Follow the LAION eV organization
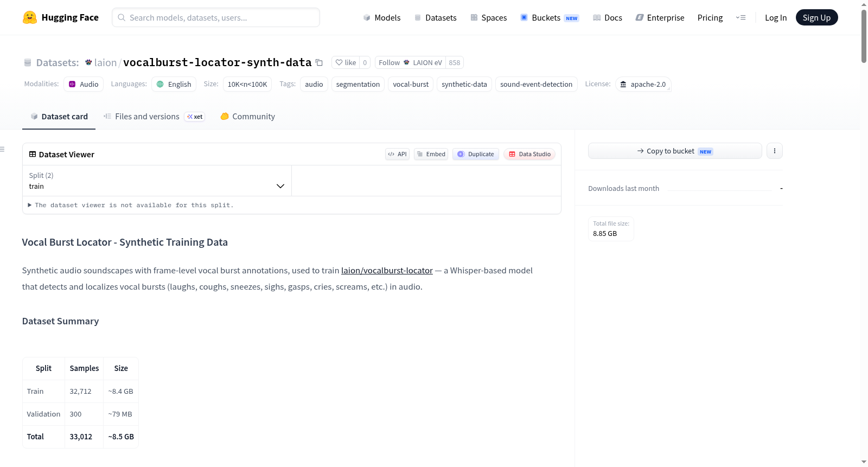The image size is (868, 467). [x=410, y=62]
